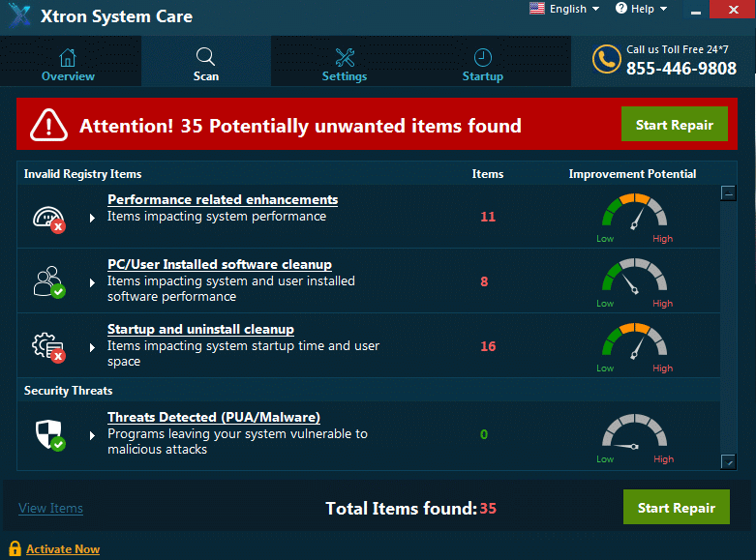The image size is (756, 560).
Task: Click the PC/User software users icon
Action: 48,281
